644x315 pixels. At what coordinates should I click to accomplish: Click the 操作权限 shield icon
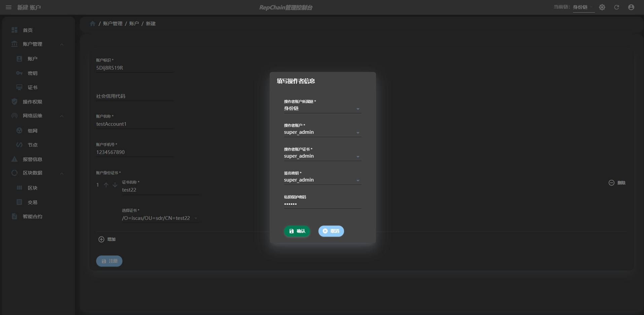point(14,102)
